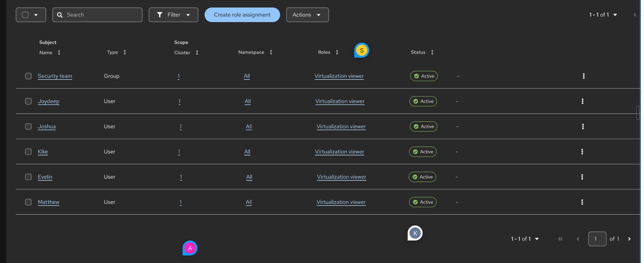Sort table by Roles column
Viewport: 644px width, 263px height.
pos(337,53)
